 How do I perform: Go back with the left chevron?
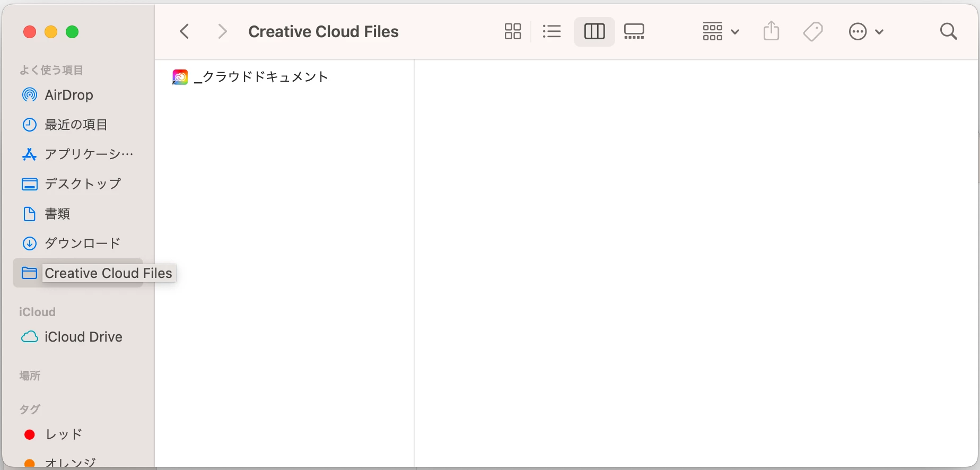tap(185, 32)
